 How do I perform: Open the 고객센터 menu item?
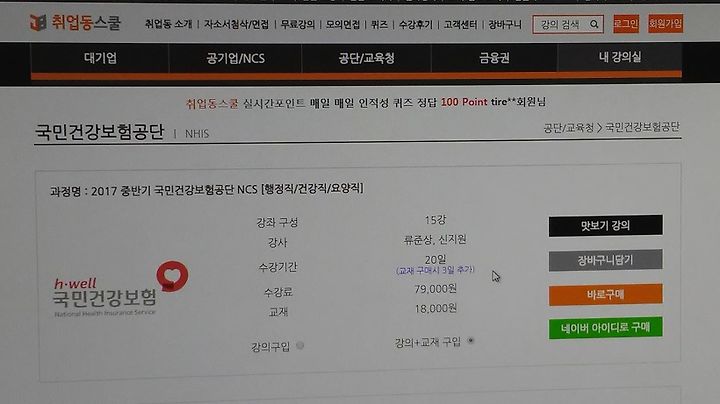(x=460, y=24)
